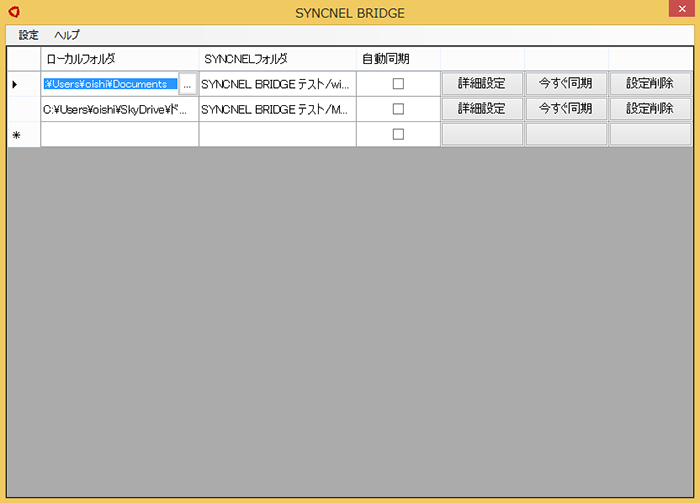Select the 'SYNCNEL BRIDGE テスト/wi...' cell
Image resolution: width=700 pixels, height=503 pixels.
point(278,84)
